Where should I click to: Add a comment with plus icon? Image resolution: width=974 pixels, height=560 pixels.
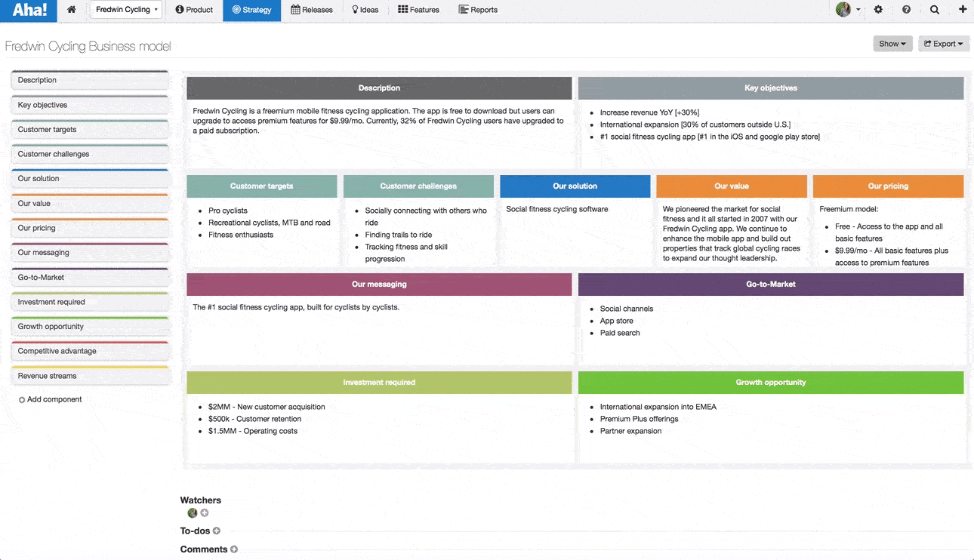(234, 549)
